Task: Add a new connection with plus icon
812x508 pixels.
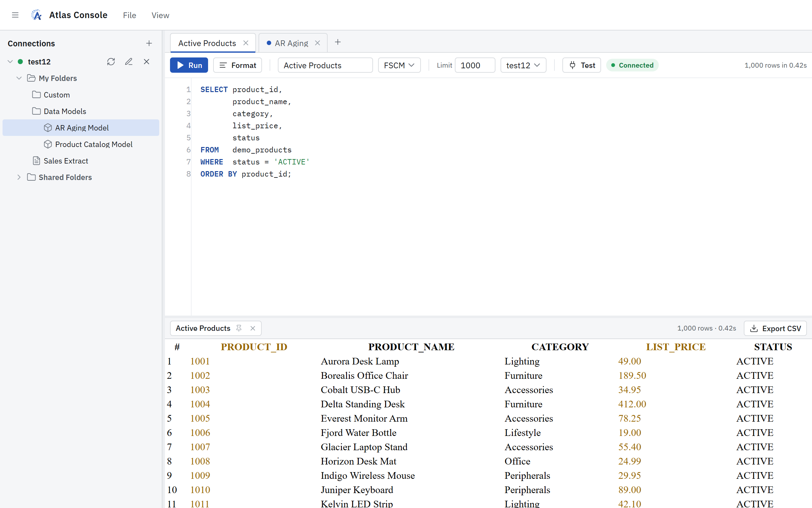Action: click(x=149, y=43)
